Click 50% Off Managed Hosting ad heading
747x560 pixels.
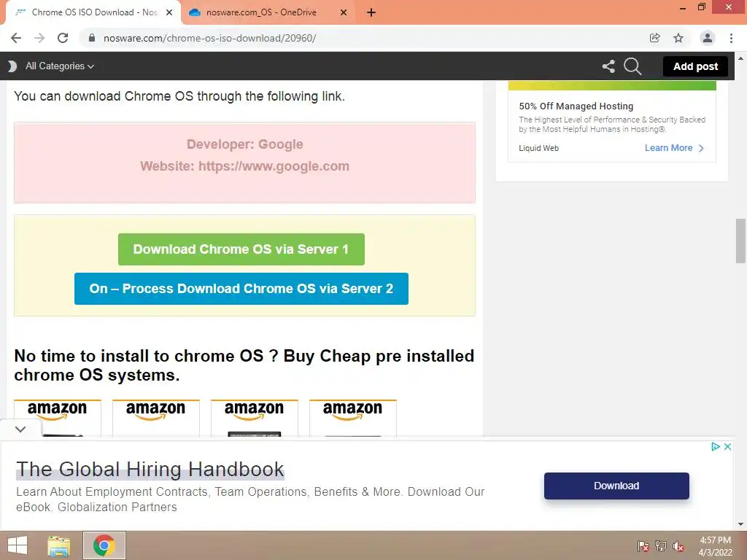pos(576,106)
